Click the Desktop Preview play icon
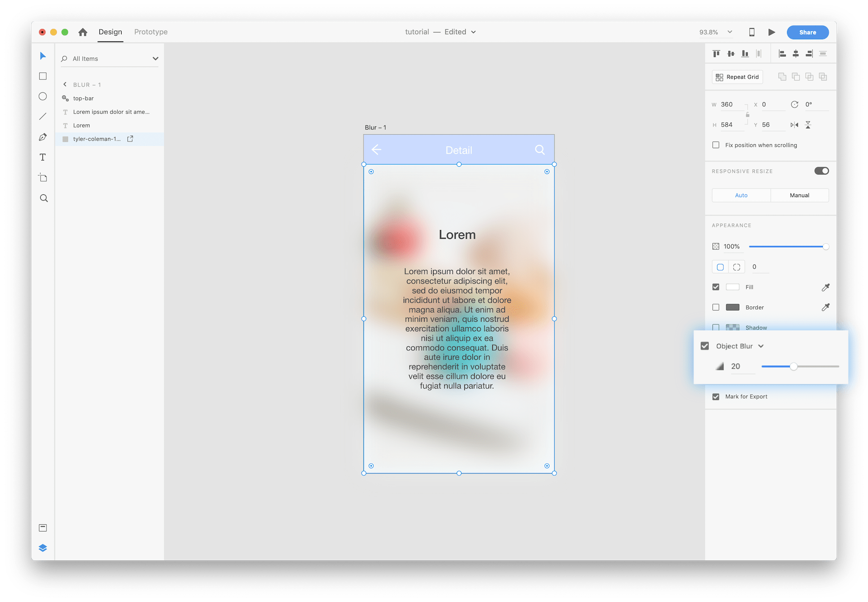 [x=772, y=32]
